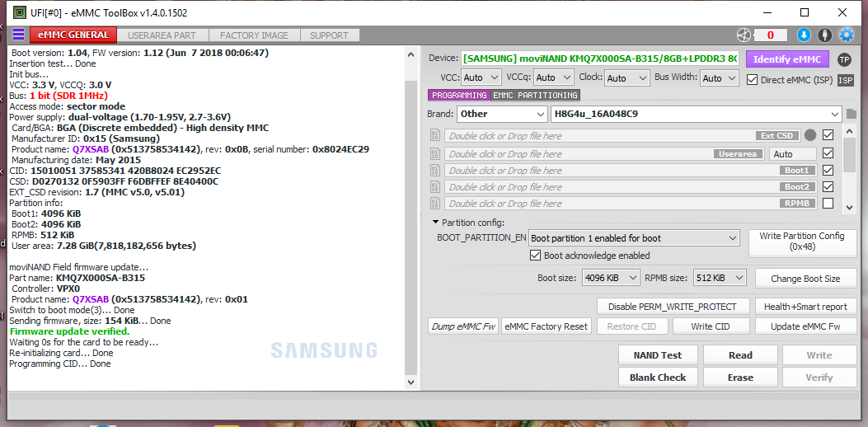The height and width of the screenshot is (427, 868).
Task: Select the EMMC PARTITIONING sub-tab
Action: [535, 96]
